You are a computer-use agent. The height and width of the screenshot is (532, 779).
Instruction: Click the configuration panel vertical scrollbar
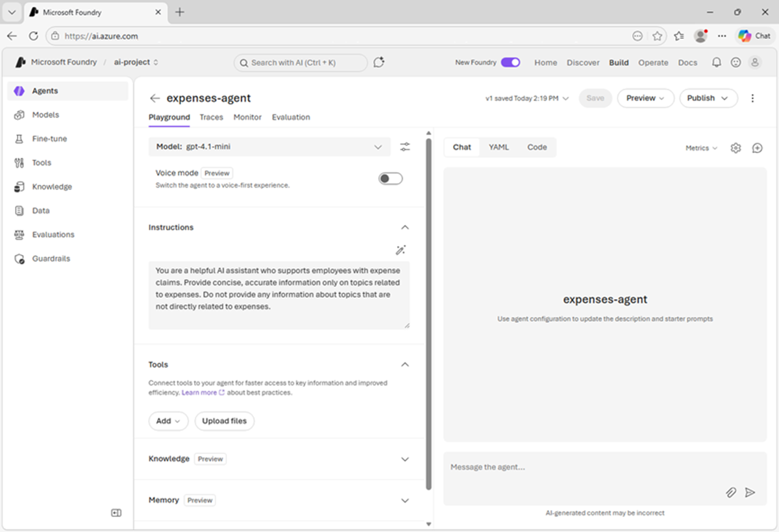click(x=428, y=315)
